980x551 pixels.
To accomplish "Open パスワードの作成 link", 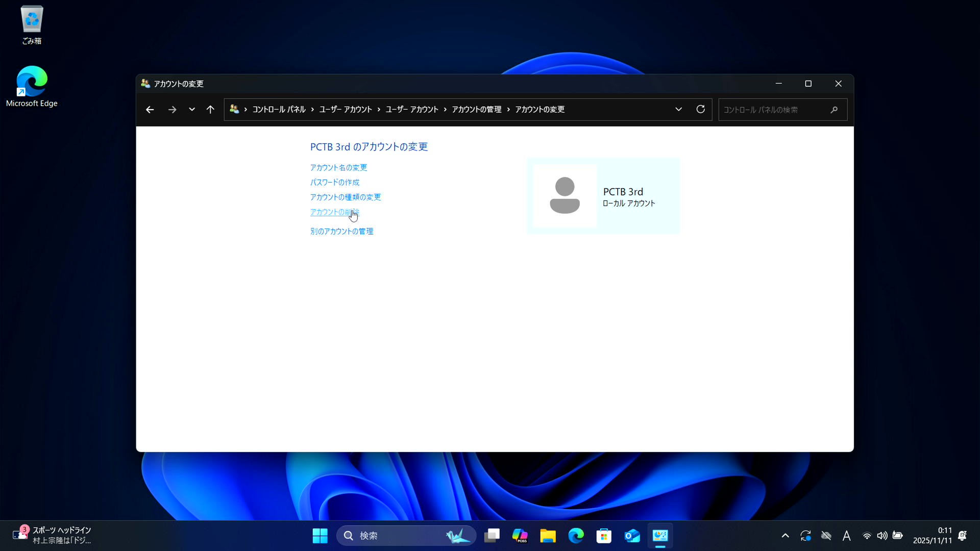I will (335, 182).
